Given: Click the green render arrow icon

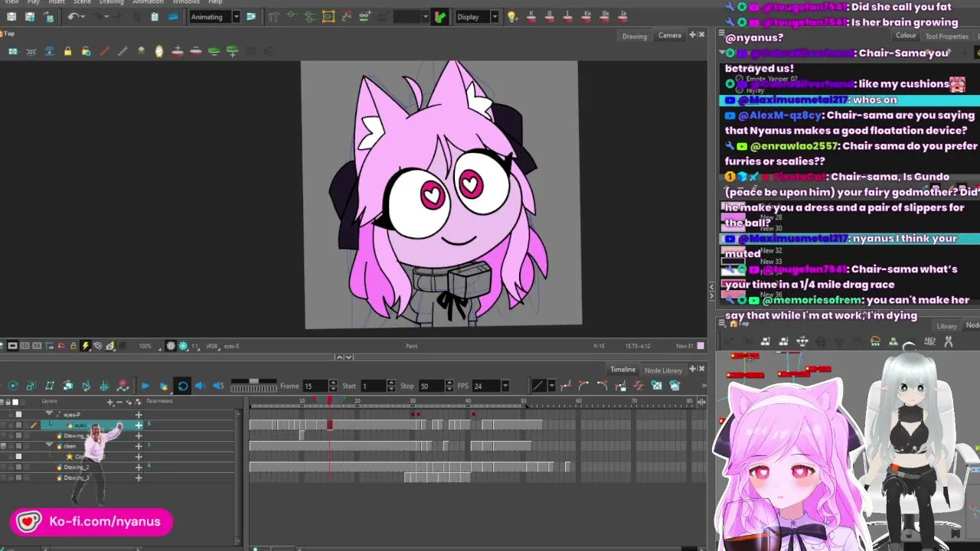Looking at the screenshot, I should pyautogui.click(x=439, y=17).
